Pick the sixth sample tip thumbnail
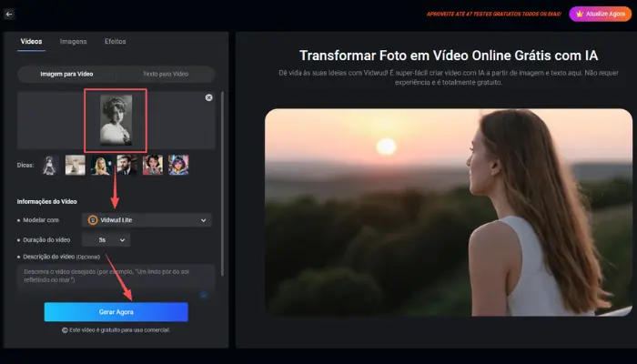This screenshot has width=637, height=364. (x=178, y=165)
